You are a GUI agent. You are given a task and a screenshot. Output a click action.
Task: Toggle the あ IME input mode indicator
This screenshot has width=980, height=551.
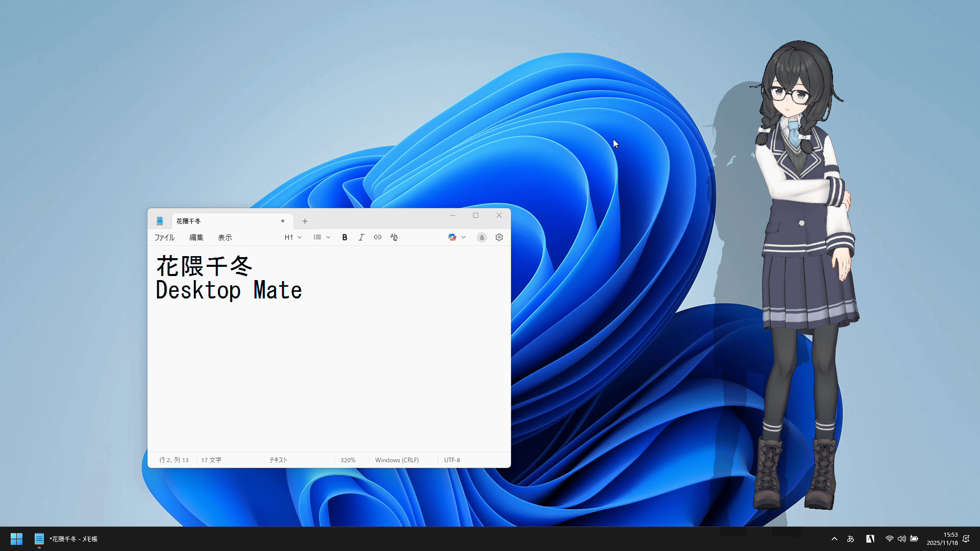coord(850,539)
